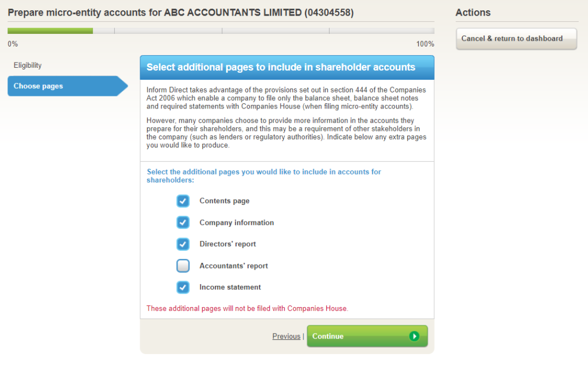Uncheck the Company information checkbox
This screenshot has width=588, height=365.
pos(183,223)
